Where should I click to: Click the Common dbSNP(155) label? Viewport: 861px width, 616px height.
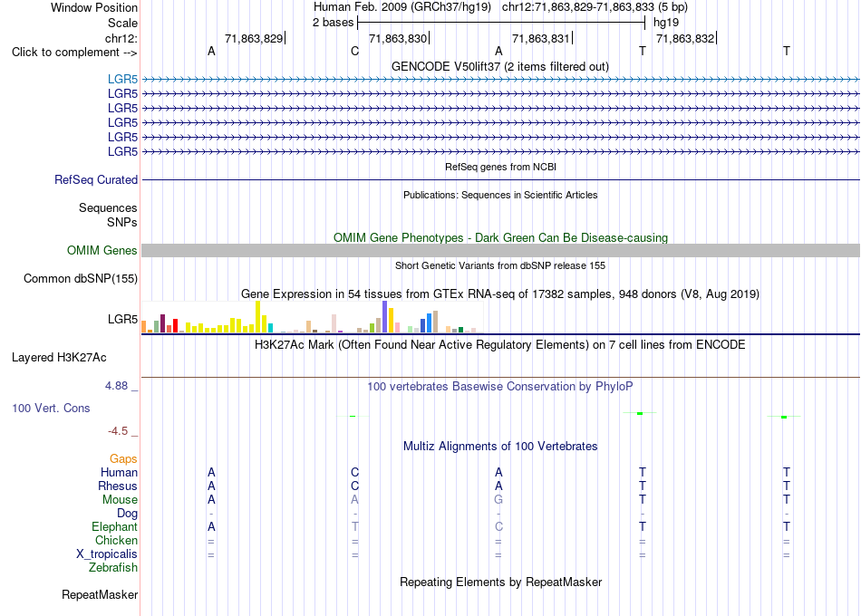coord(80,278)
